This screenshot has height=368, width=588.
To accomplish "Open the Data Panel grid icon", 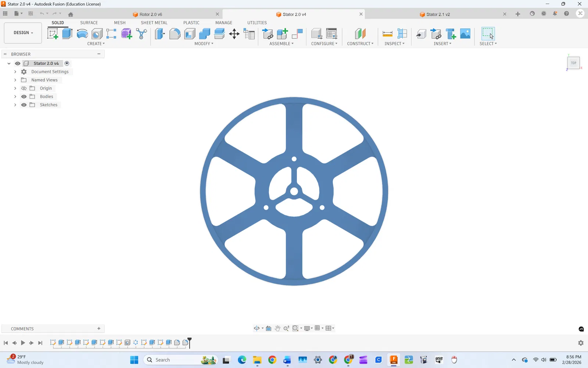I will pyautogui.click(x=5, y=14).
